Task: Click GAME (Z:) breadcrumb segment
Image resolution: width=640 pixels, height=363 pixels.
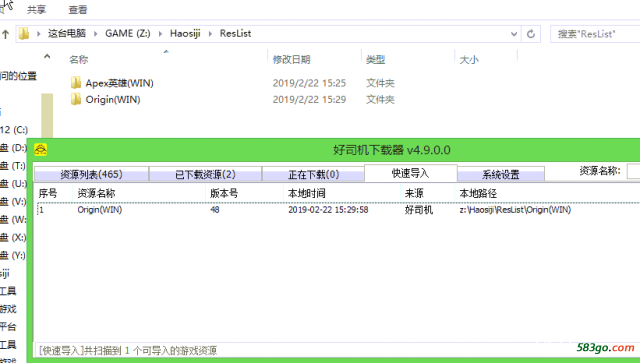Action: point(127,33)
